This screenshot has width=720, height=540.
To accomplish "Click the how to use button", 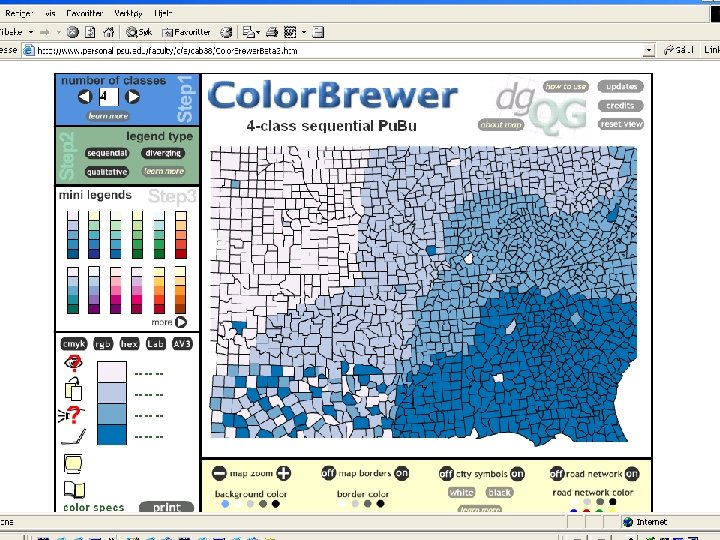I will coord(566,86).
